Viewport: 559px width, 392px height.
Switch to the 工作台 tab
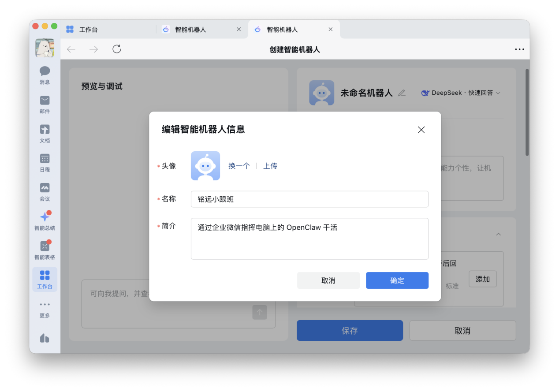(x=88, y=29)
